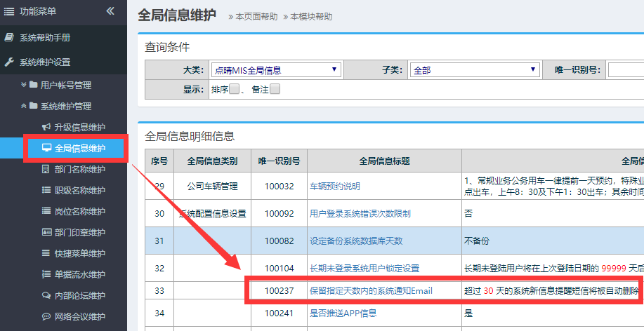Screen dimensions: 644x331
Task: Click the 升级信息维护 megaphone icon
Action: pyautogui.click(x=46, y=127)
